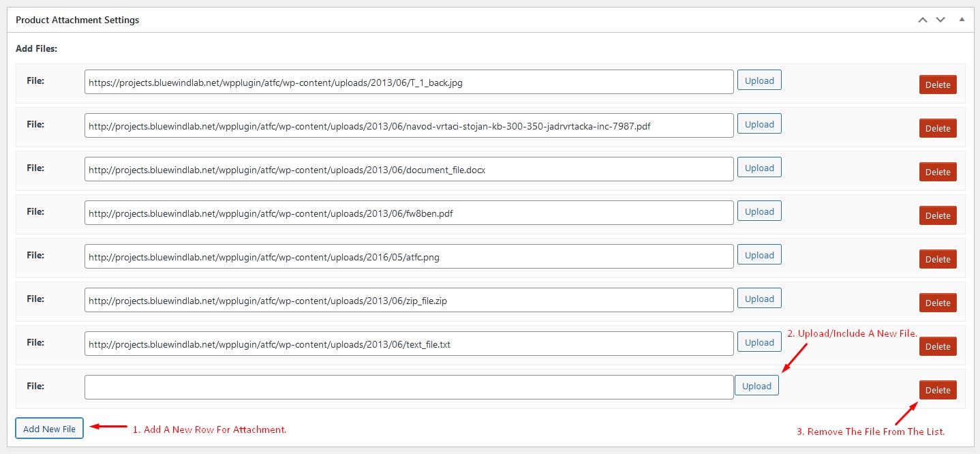Delete the T_1_back.jpg attachment

pyautogui.click(x=937, y=85)
